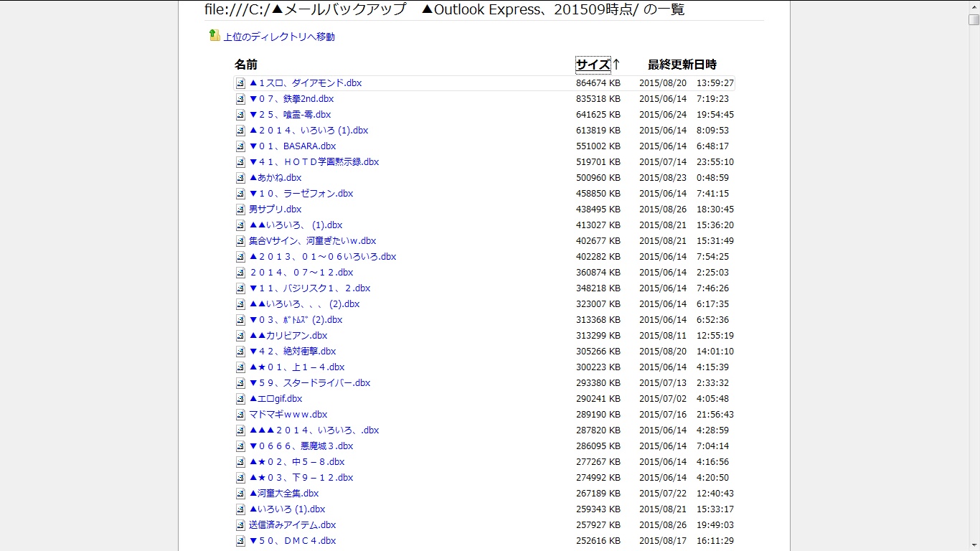Select size value 300223 KB
This screenshot has width=980, height=551.
tap(598, 367)
